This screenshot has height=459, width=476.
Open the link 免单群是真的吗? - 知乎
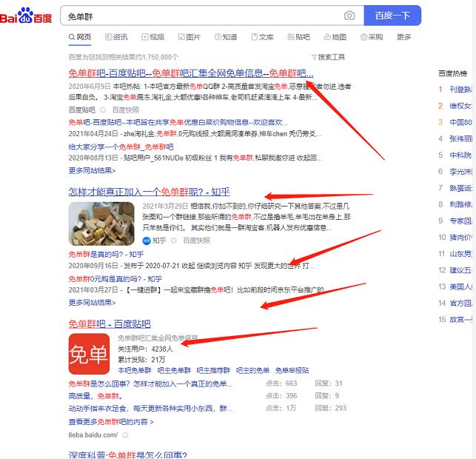tap(106, 255)
